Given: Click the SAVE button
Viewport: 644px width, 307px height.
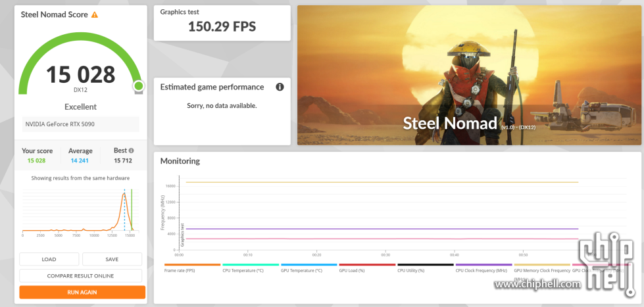Looking at the screenshot, I should pyautogui.click(x=112, y=260).
